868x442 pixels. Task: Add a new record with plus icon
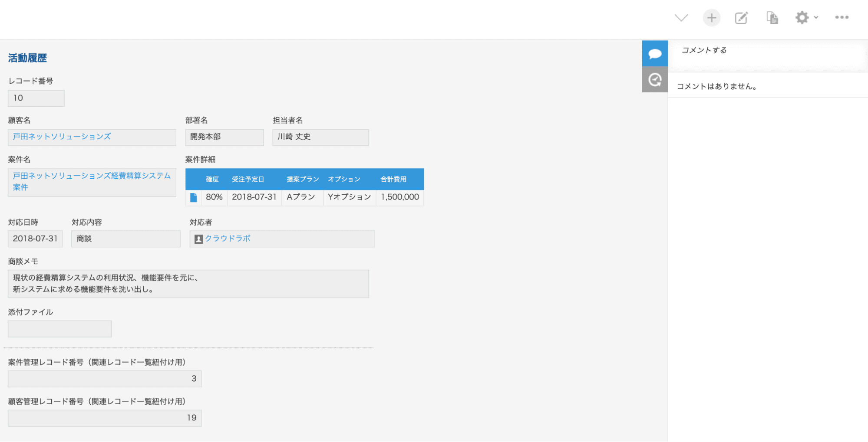[711, 18]
